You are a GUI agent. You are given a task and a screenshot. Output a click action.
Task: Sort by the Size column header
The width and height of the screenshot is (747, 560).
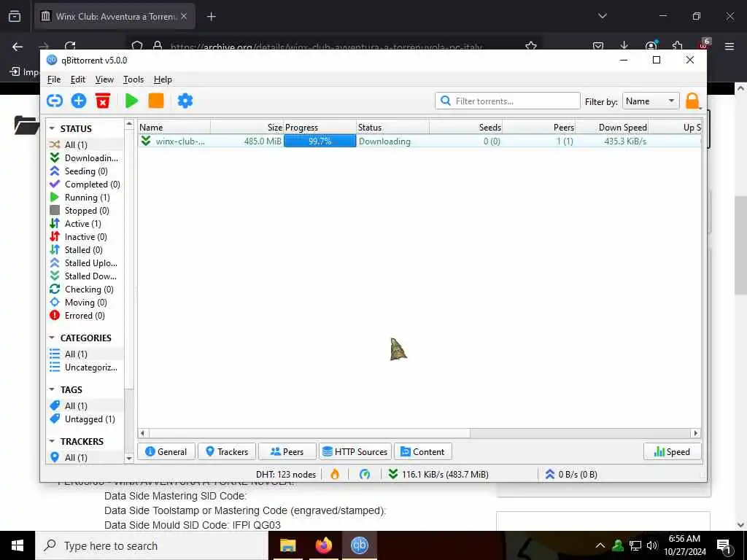[x=247, y=127]
